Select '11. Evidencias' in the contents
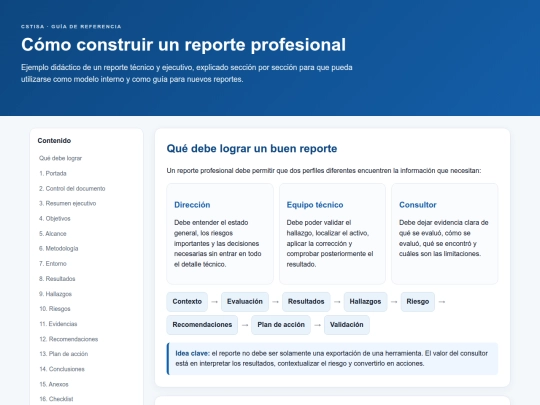 tap(58, 324)
